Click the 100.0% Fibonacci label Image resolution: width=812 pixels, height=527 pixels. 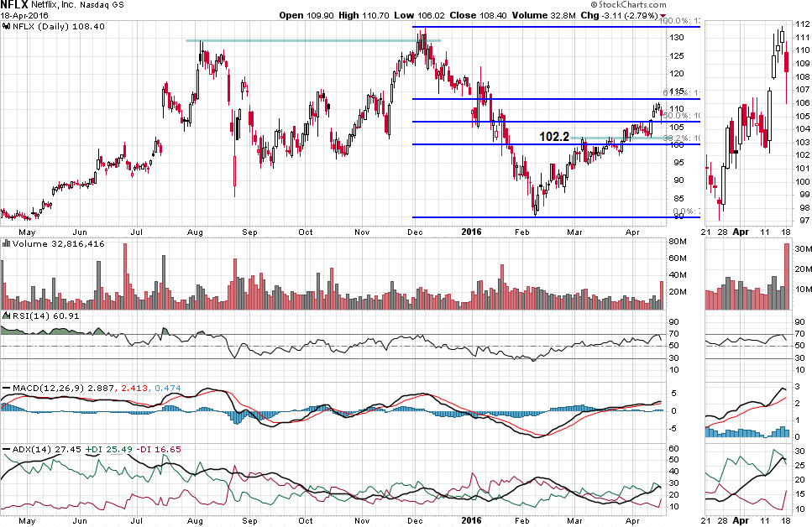(x=680, y=21)
